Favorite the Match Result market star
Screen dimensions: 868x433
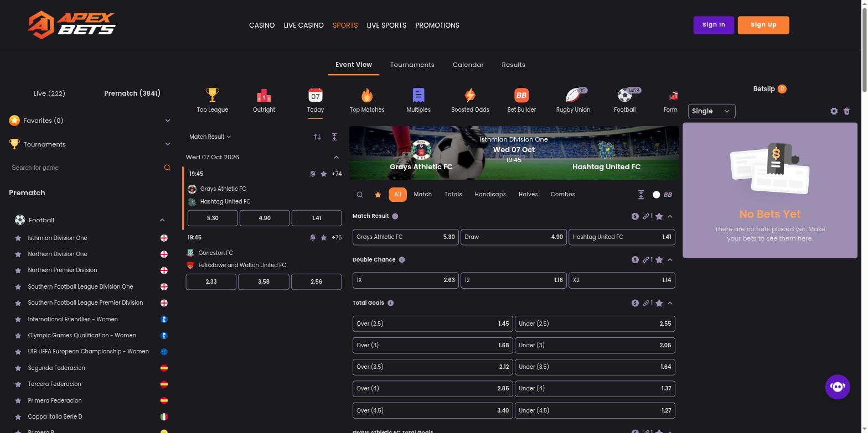(659, 216)
